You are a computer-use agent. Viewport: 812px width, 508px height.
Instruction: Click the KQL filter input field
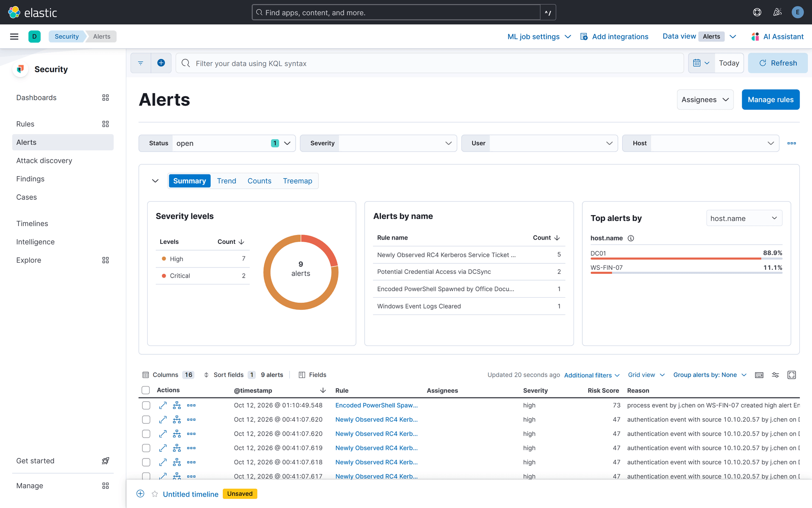pyautogui.click(x=430, y=63)
